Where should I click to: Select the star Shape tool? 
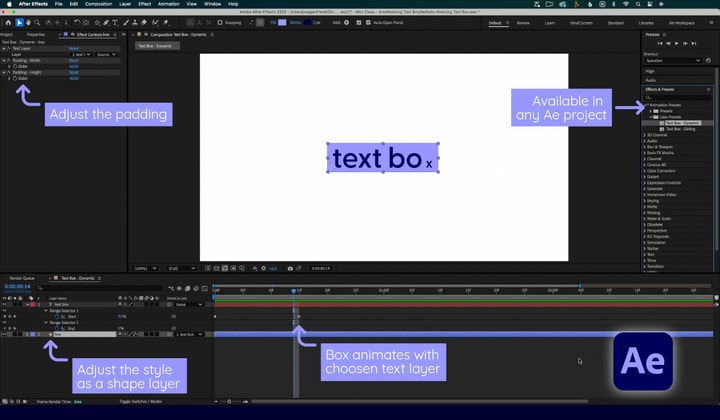click(x=97, y=22)
